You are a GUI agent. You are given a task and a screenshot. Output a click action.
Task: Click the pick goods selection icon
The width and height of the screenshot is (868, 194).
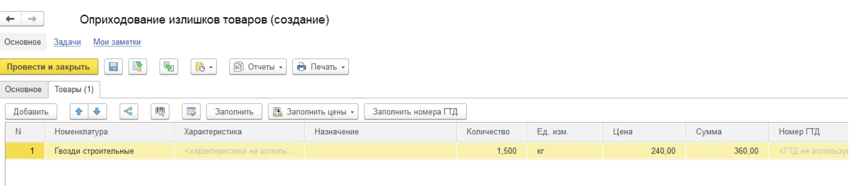tap(191, 112)
